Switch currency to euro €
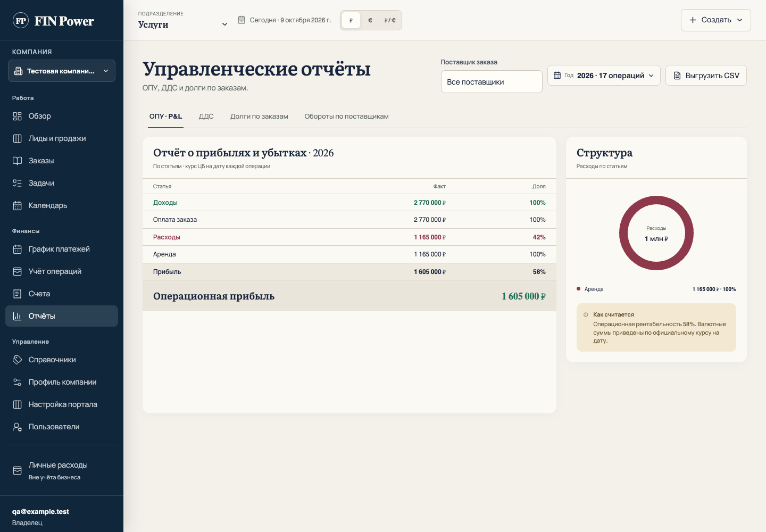This screenshot has height=532, width=766. point(370,20)
